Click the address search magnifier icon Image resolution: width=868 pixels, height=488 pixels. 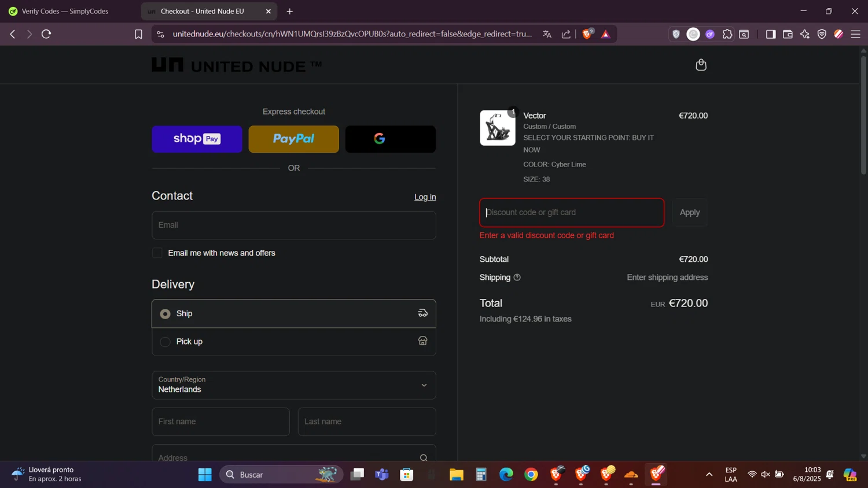(424, 457)
